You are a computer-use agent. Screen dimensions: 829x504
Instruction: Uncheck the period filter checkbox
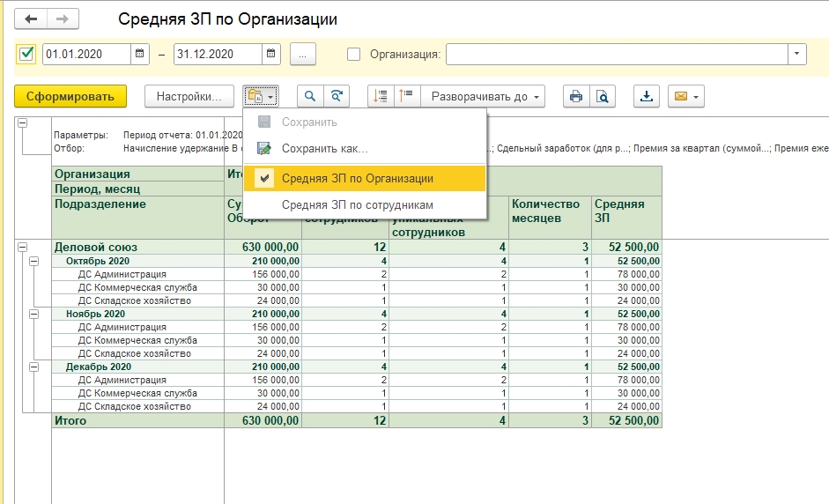coord(26,54)
